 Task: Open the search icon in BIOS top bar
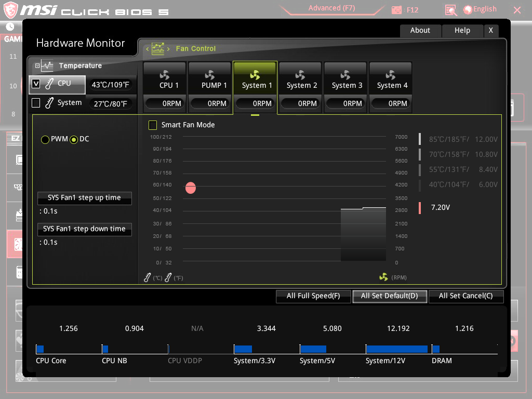450,10
